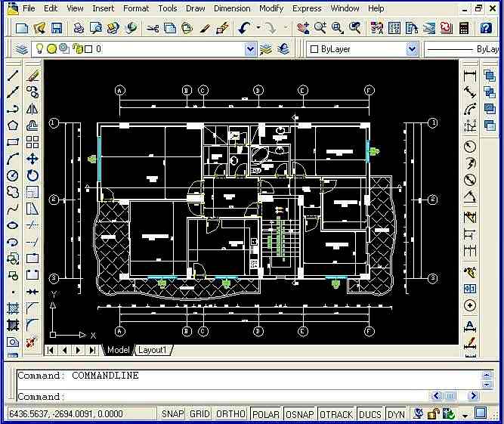Image resolution: width=504 pixels, height=424 pixels.
Task: Click the GRID status button
Action: 199,414
